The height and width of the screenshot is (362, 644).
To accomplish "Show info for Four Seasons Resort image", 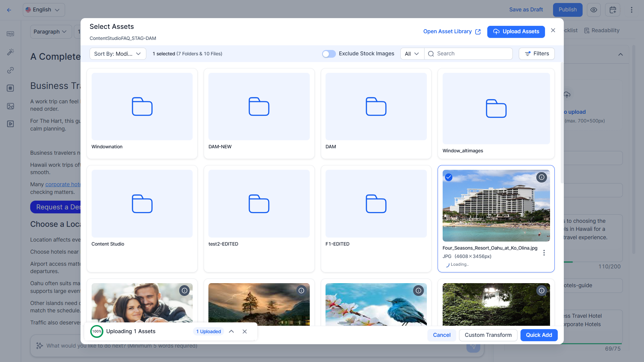I will pyautogui.click(x=542, y=177).
